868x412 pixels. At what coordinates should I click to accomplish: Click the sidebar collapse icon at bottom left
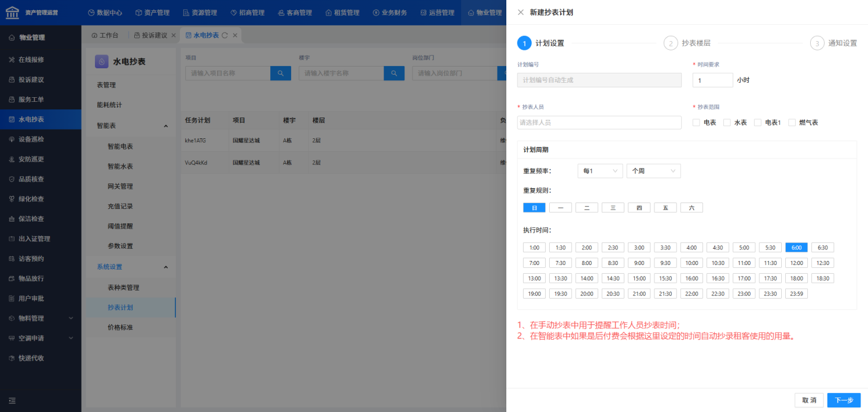(12, 400)
